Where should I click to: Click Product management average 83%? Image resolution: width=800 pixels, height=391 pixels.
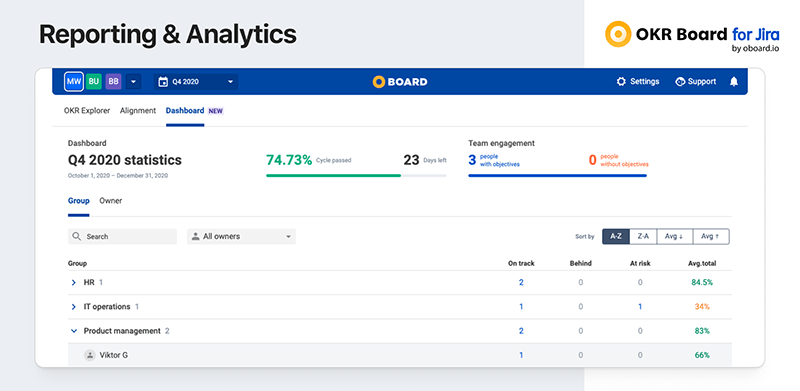pos(702,331)
